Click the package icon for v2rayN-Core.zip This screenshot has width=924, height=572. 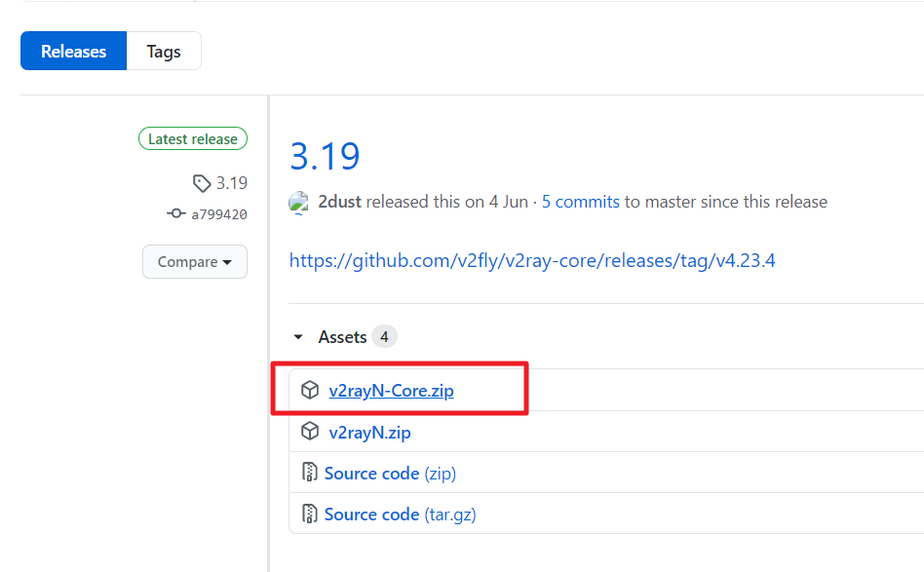tap(310, 391)
